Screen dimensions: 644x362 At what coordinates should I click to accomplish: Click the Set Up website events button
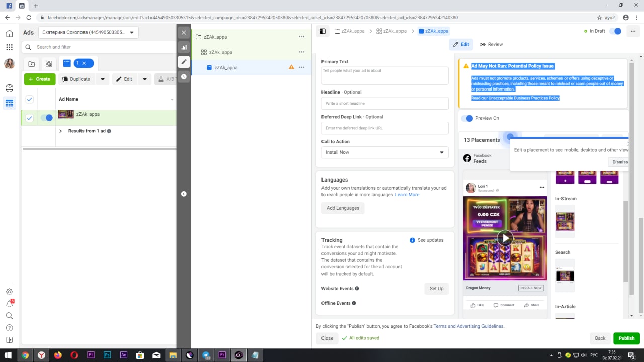(436, 289)
